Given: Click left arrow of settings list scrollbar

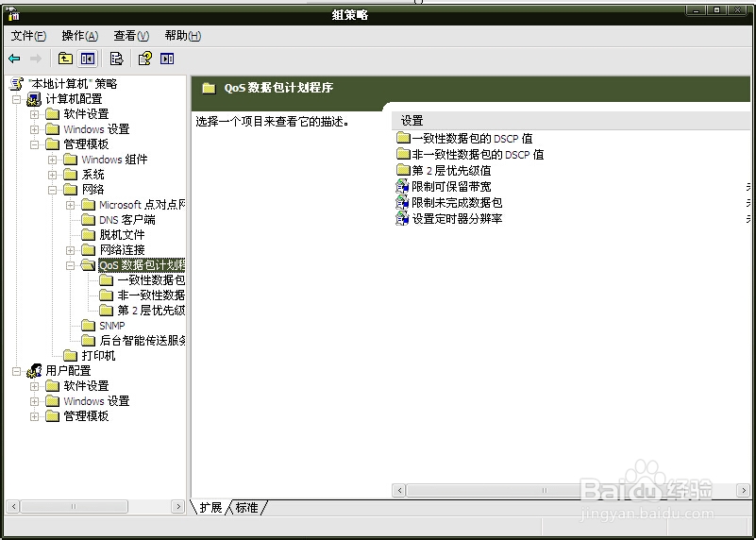Looking at the screenshot, I should (398, 491).
